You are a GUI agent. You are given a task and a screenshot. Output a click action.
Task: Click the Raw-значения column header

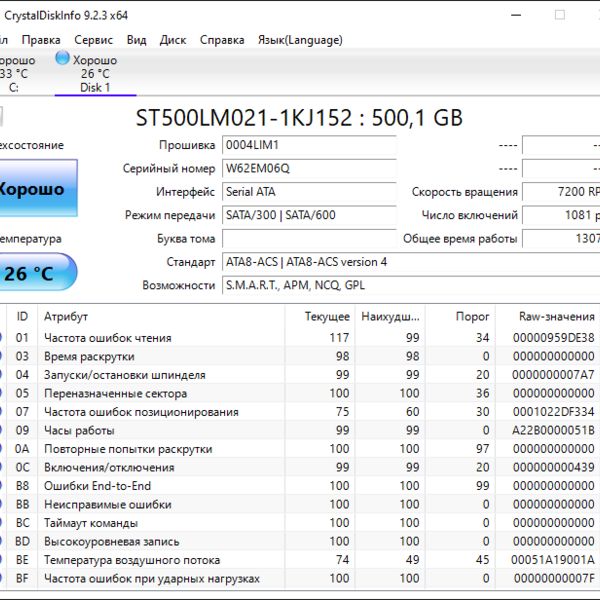pyautogui.click(x=548, y=316)
